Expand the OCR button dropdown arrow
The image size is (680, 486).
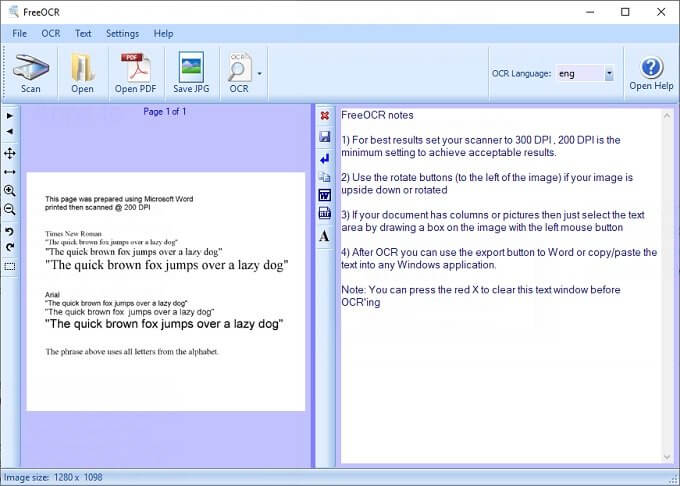click(x=259, y=74)
